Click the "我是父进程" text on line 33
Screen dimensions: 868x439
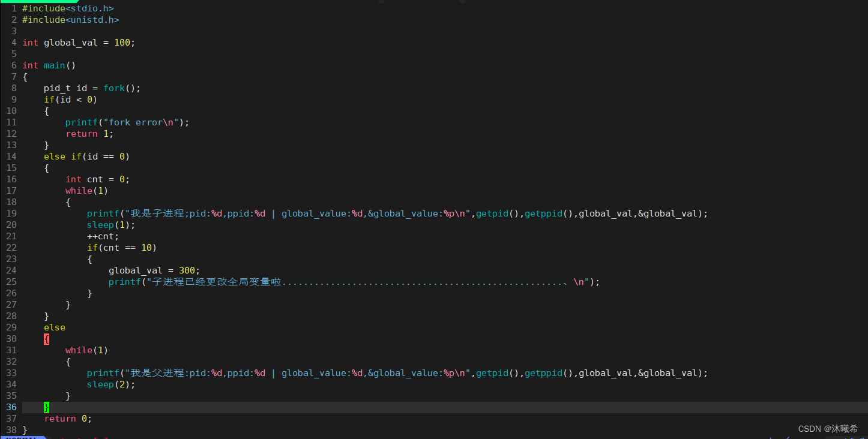(x=157, y=373)
